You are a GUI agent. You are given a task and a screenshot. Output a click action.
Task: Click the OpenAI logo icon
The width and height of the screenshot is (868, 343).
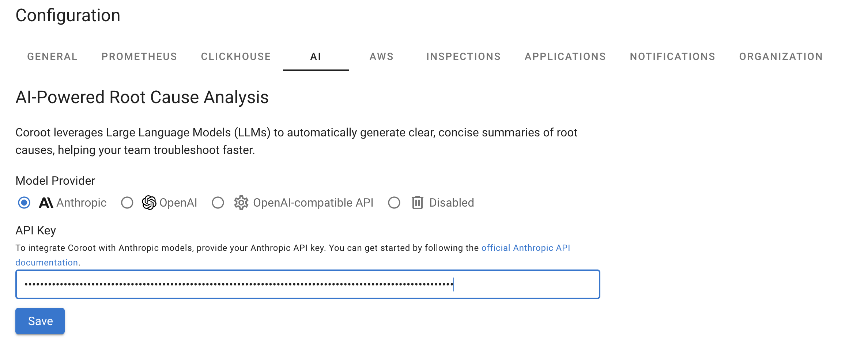pos(149,203)
